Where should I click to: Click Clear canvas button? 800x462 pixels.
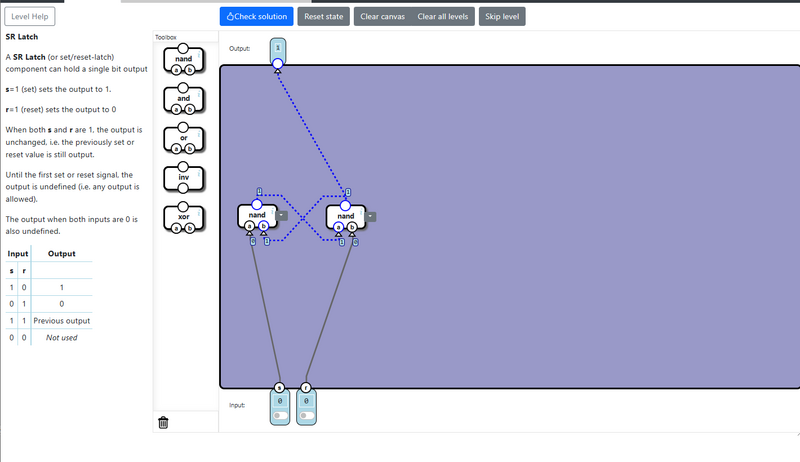(383, 16)
